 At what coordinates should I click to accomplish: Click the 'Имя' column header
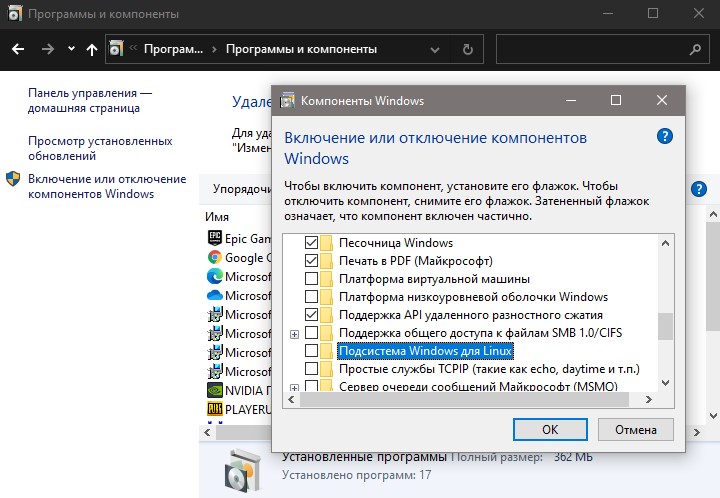pos(217,217)
